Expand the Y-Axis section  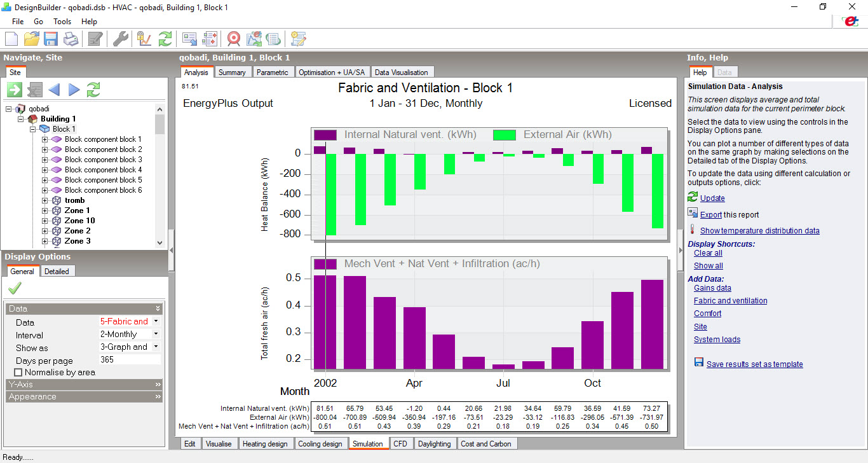[x=85, y=384]
